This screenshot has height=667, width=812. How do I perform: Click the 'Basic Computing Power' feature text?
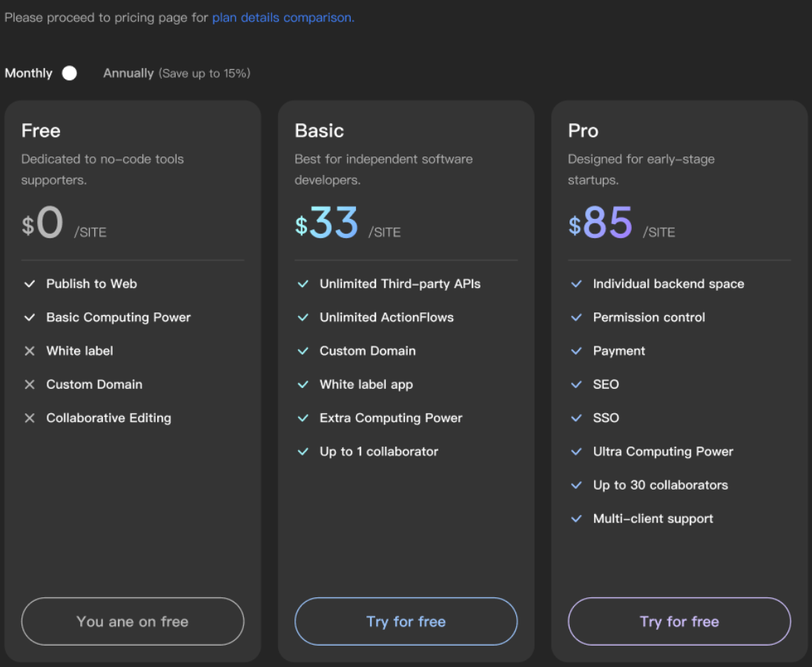[x=119, y=317]
